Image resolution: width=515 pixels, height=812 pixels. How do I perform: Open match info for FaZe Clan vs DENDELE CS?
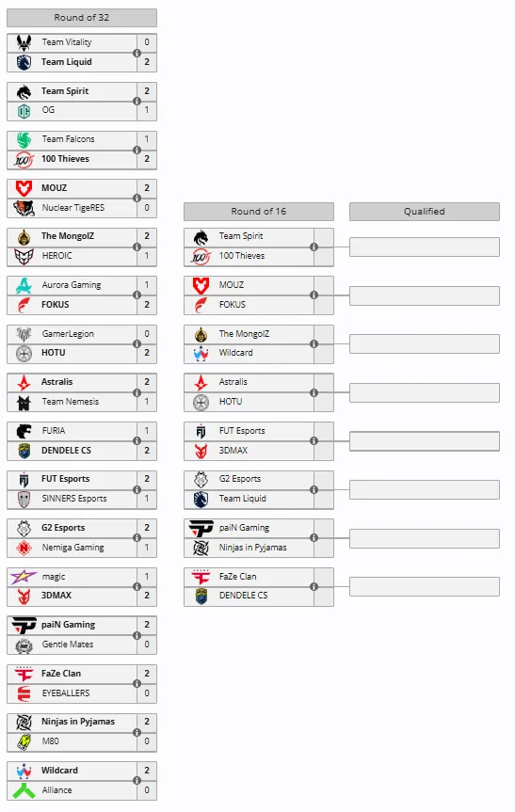click(314, 587)
